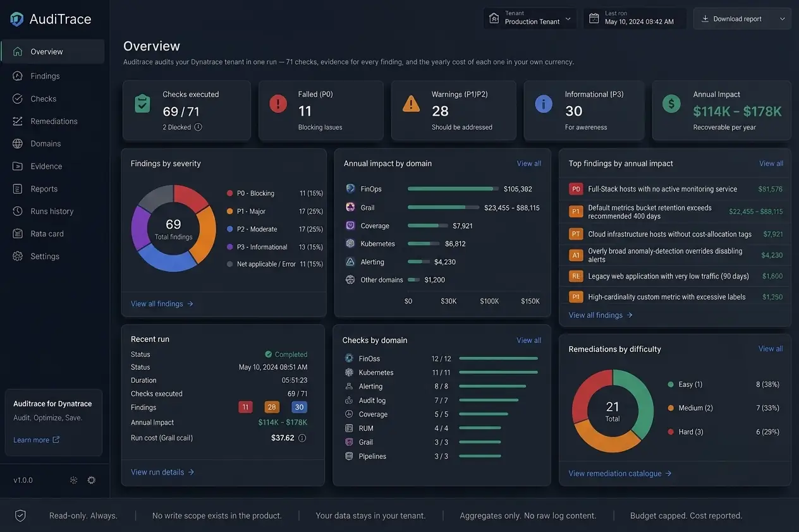Click the Failed (P0) red alert icon
Image resolution: width=799 pixels, height=532 pixels.
tap(278, 104)
